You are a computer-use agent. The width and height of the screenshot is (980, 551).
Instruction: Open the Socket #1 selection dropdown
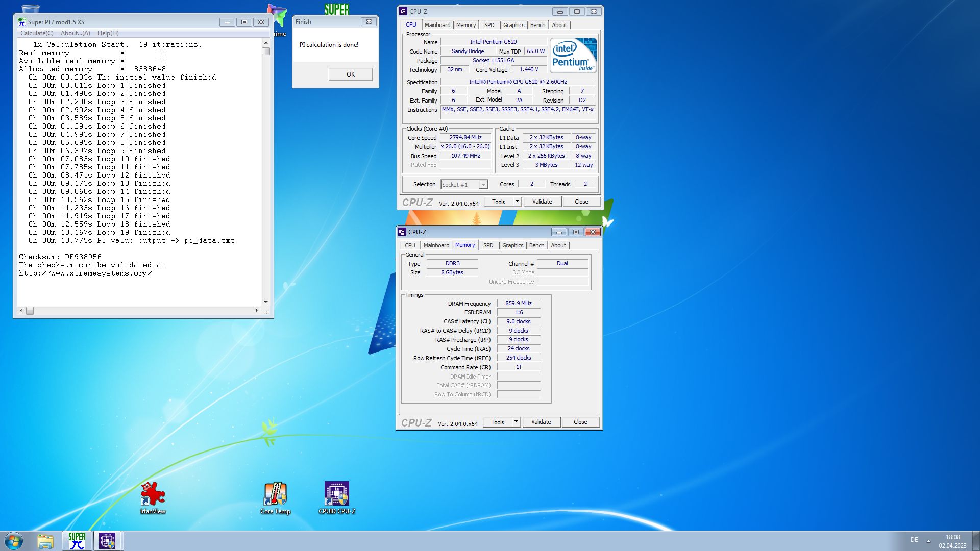coord(464,185)
